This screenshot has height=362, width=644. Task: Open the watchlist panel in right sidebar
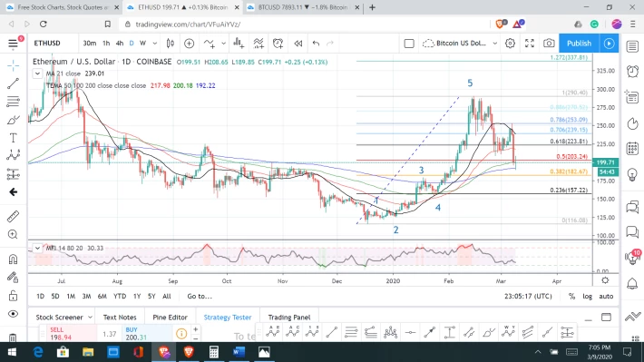632,46
